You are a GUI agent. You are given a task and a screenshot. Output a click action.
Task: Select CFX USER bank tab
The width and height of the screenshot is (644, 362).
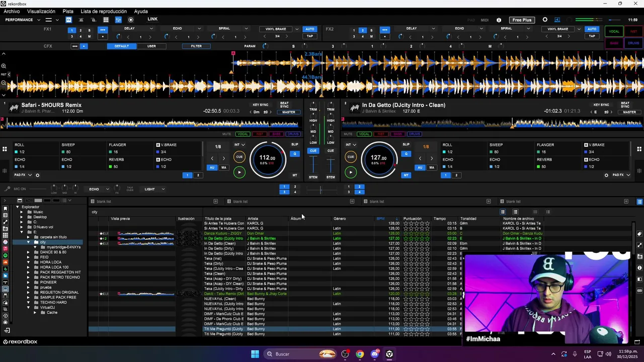pyautogui.click(x=151, y=46)
